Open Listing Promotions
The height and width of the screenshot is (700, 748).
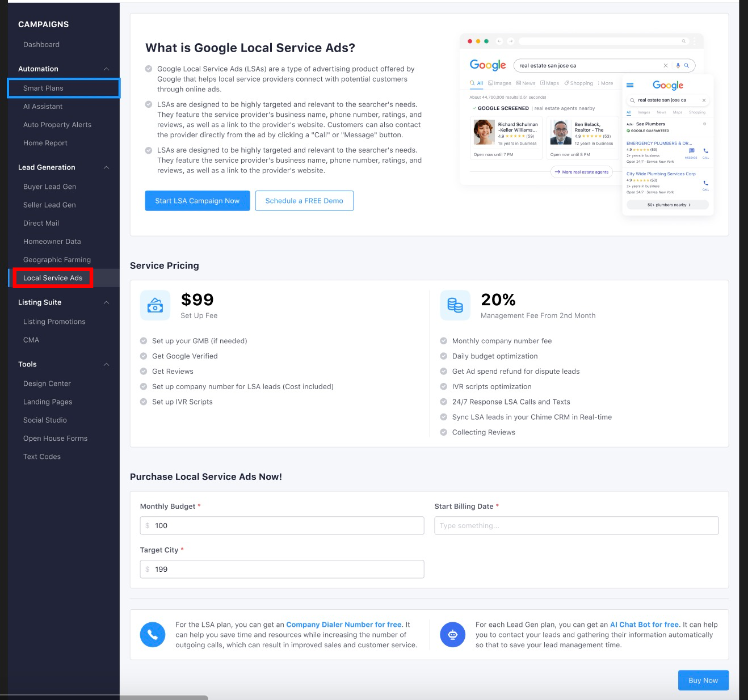click(x=54, y=322)
